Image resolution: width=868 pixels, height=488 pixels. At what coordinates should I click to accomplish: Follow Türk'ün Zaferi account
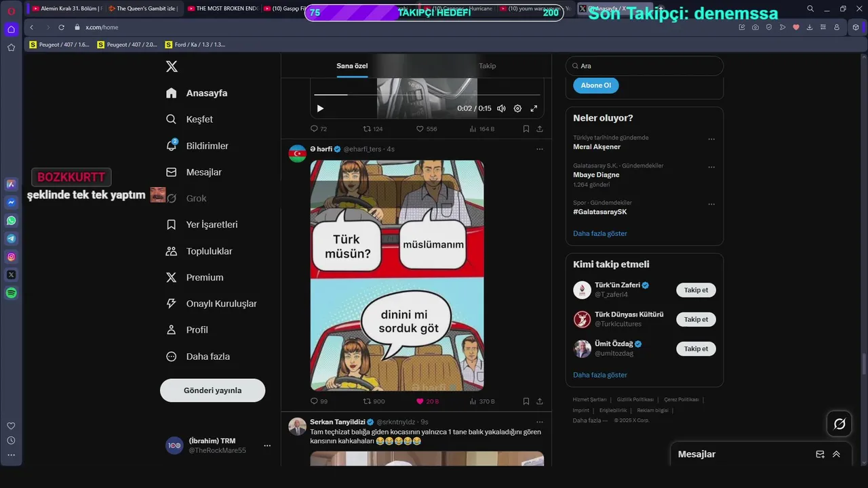[696, 290]
